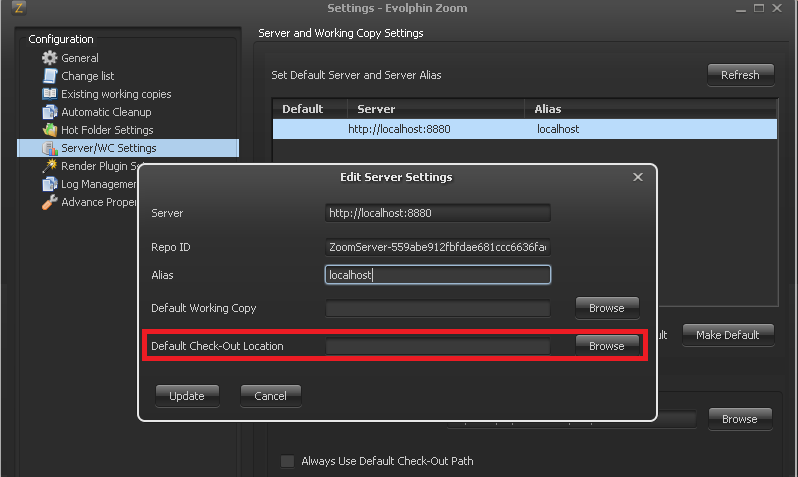Image resolution: width=798 pixels, height=477 pixels.
Task: Click the Advance Properties wrench icon
Action: tap(50, 202)
